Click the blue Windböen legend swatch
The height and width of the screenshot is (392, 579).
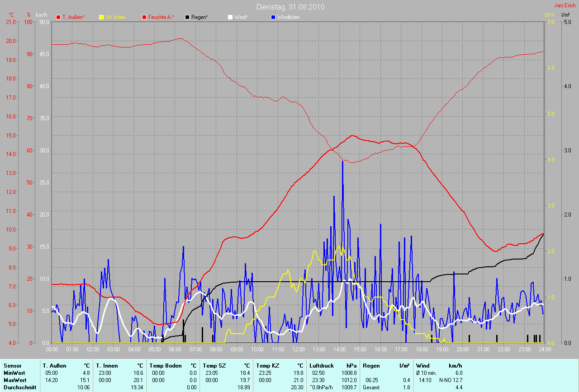pyautogui.click(x=273, y=17)
